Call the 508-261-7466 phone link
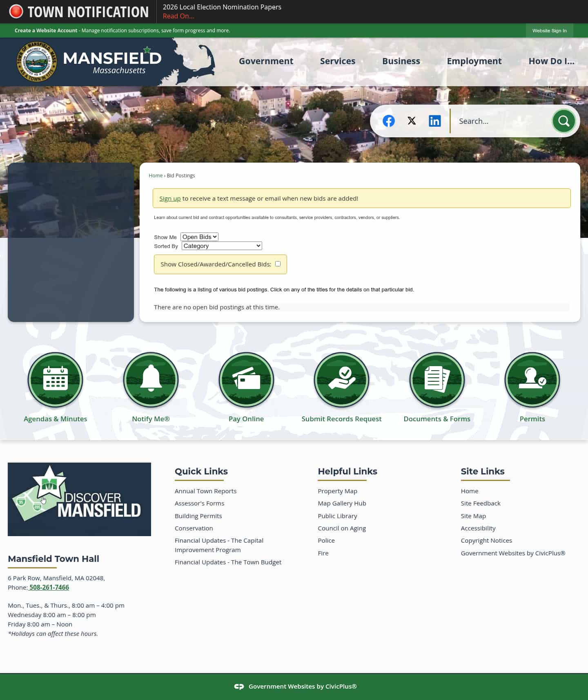This screenshot has height=700, width=588. 49,587
